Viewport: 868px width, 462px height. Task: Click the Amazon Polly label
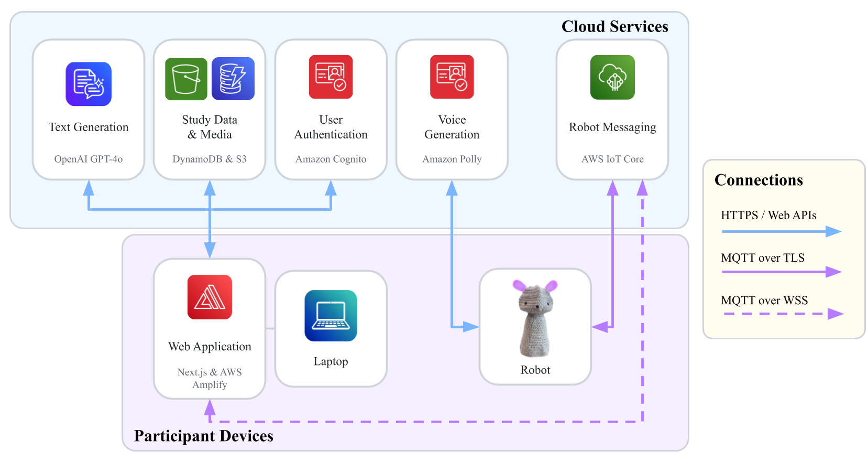(452, 159)
